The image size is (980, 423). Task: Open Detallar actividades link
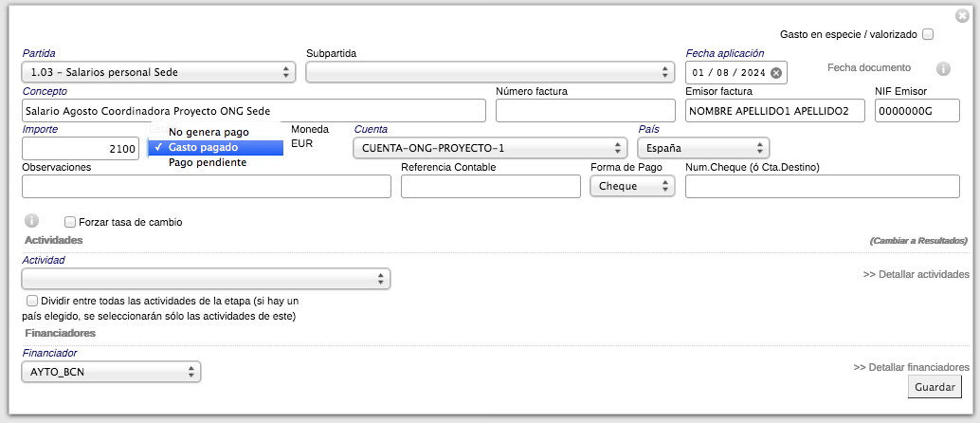point(916,274)
